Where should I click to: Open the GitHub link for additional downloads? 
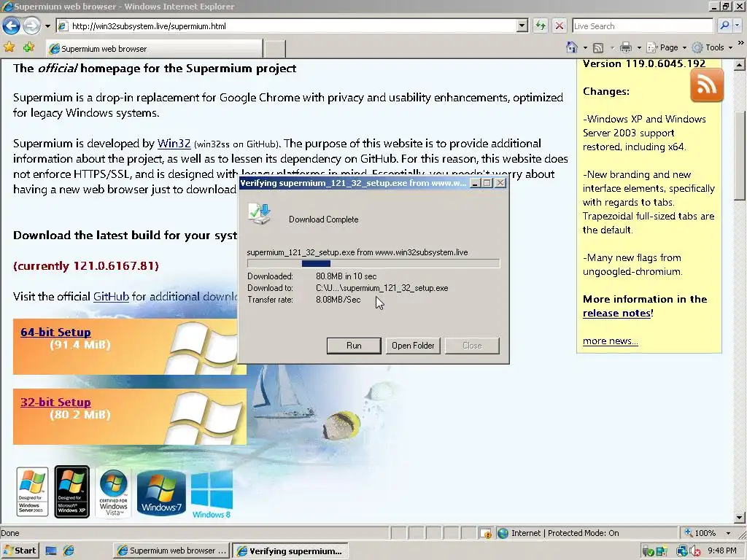[x=111, y=296]
